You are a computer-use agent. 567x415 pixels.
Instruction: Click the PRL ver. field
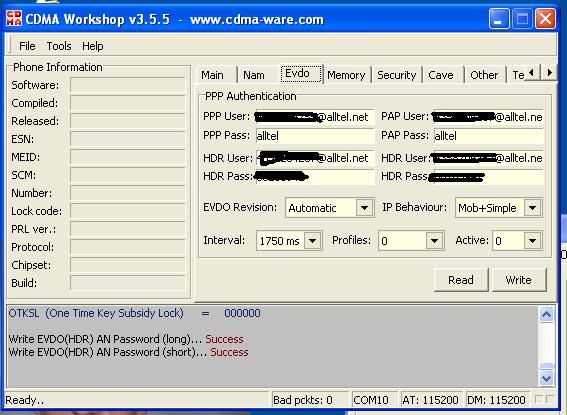pyautogui.click(x=128, y=229)
